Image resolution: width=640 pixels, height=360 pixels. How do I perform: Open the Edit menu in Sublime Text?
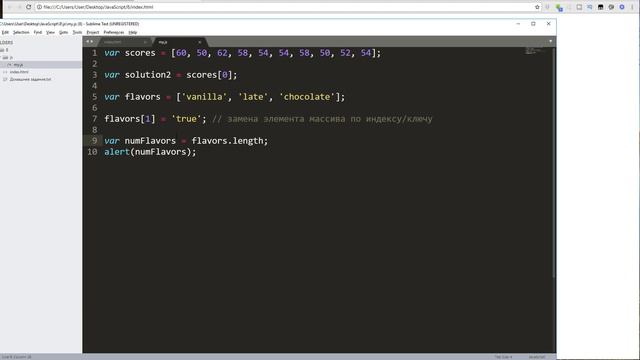(x=5, y=32)
